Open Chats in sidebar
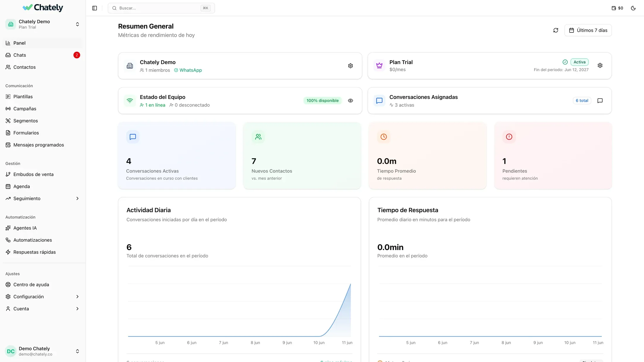The image size is (644, 362). pyautogui.click(x=43, y=55)
